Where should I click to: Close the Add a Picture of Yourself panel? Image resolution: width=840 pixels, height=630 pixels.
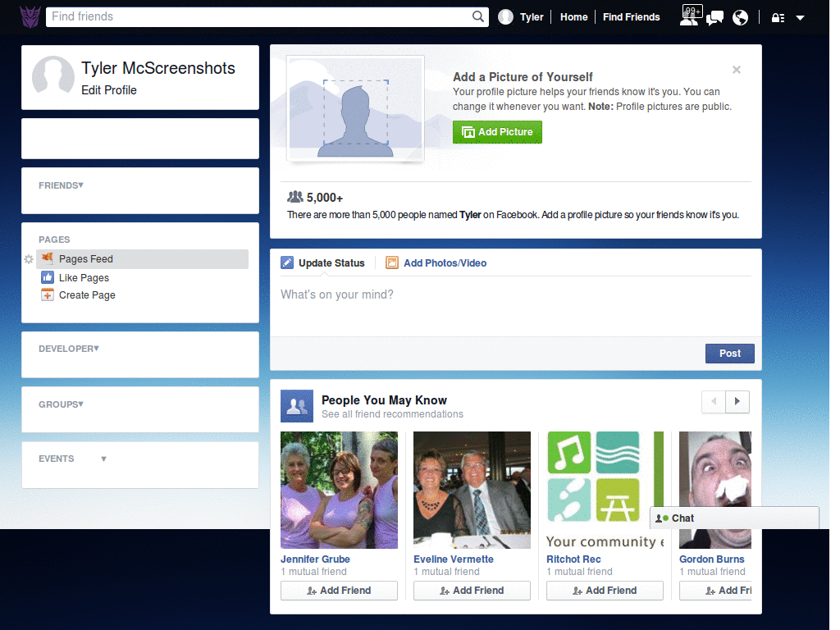tap(737, 70)
